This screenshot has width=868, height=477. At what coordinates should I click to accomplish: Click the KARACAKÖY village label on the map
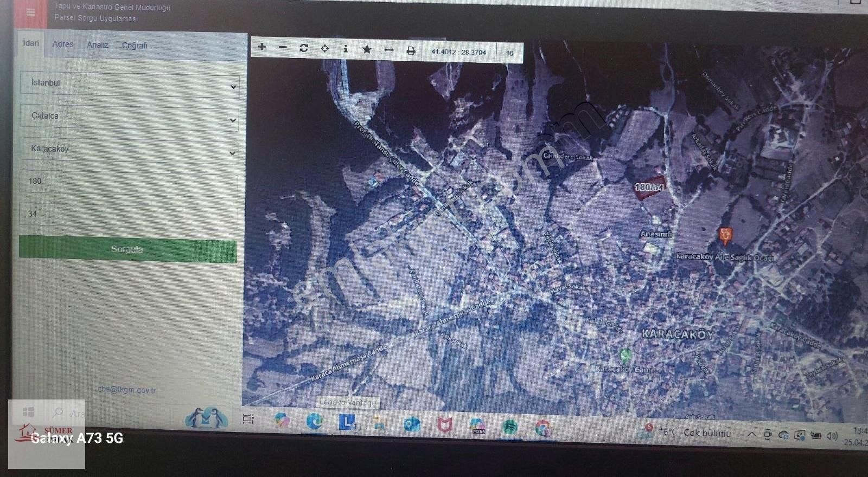click(x=678, y=334)
